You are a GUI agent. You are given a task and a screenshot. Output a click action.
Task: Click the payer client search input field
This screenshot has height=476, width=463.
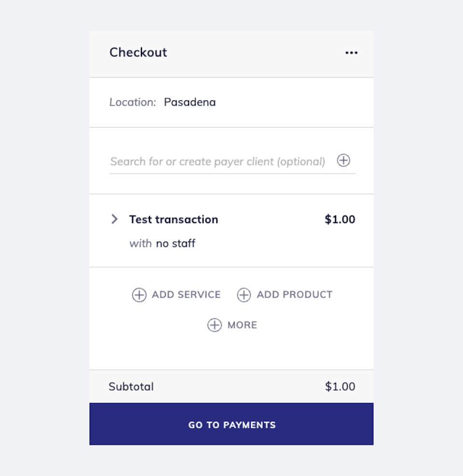point(217,161)
